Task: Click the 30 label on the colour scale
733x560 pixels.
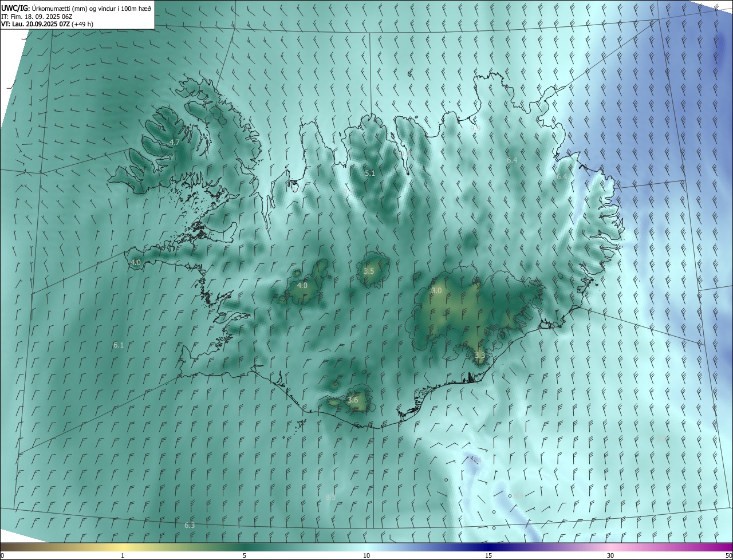Action: tap(610, 555)
